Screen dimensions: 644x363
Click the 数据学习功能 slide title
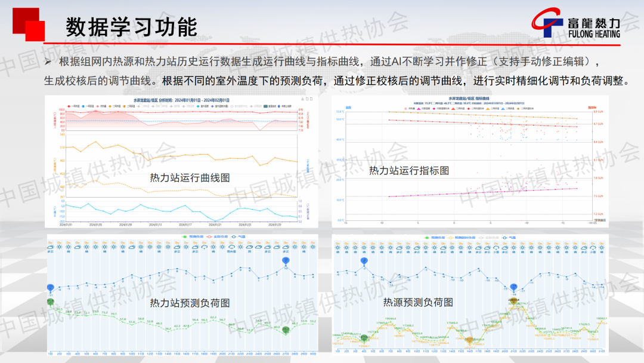[131, 27]
